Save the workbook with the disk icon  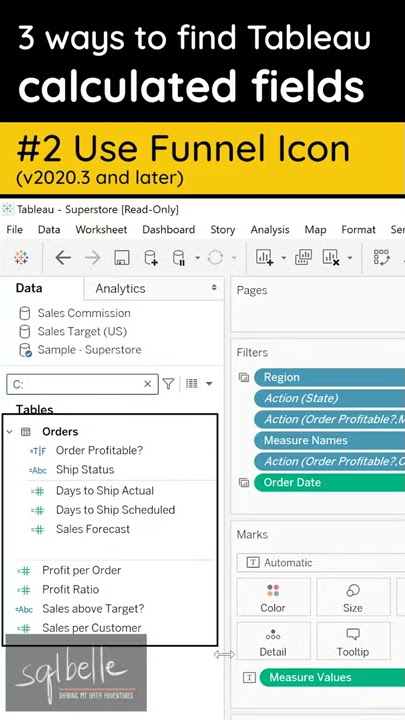pyautogui.click(x=121, y=258)
